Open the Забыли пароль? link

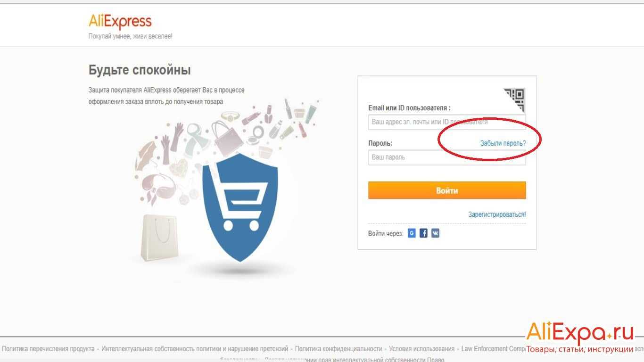tap(503, 143)
